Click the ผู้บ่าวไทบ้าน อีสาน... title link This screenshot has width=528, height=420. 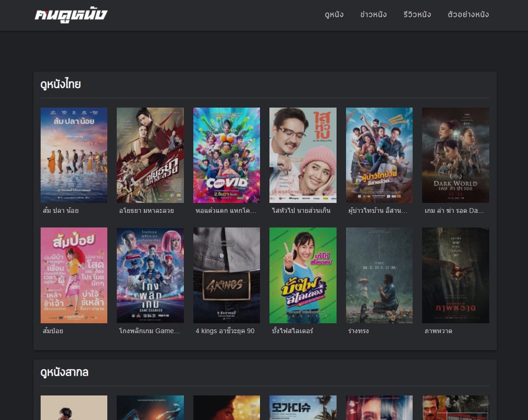(x=378, y=211)
